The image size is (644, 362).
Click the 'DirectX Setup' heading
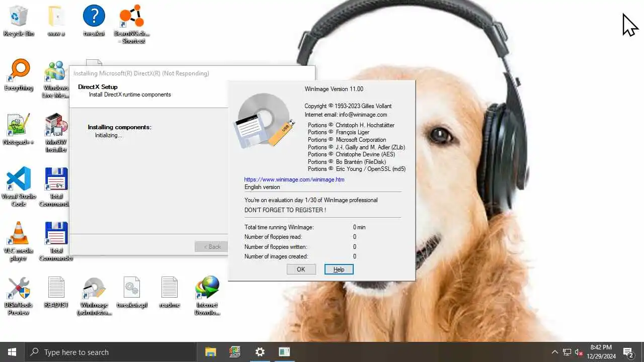coord(98,87)
